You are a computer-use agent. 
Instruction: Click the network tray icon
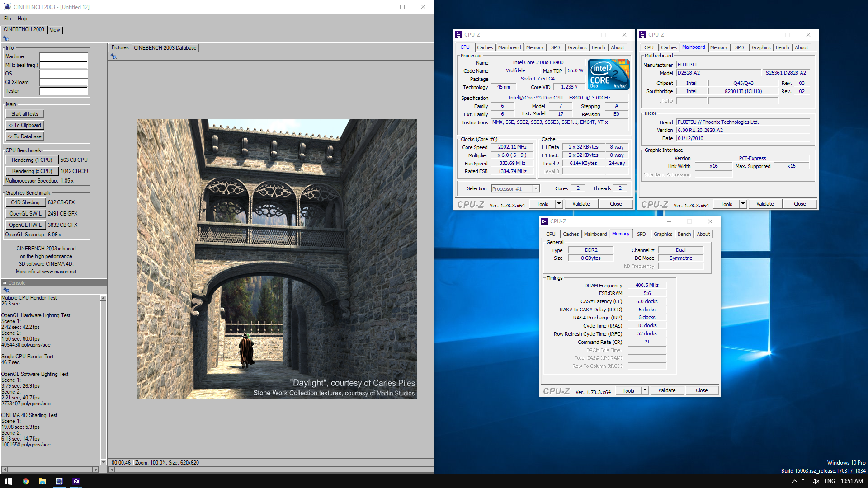click(x=806, y=481)
